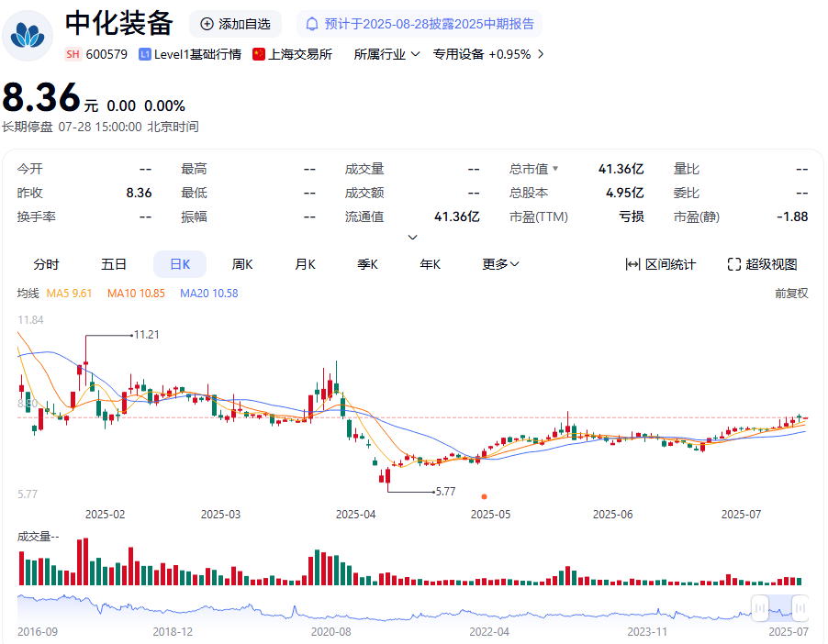828x644 pixels.
Task: Expand the 所属行业 dropdown
Action: [387, 54]
